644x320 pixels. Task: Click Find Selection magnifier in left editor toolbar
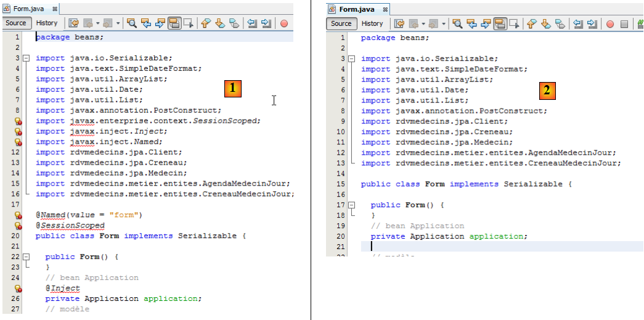coord(131,23)
